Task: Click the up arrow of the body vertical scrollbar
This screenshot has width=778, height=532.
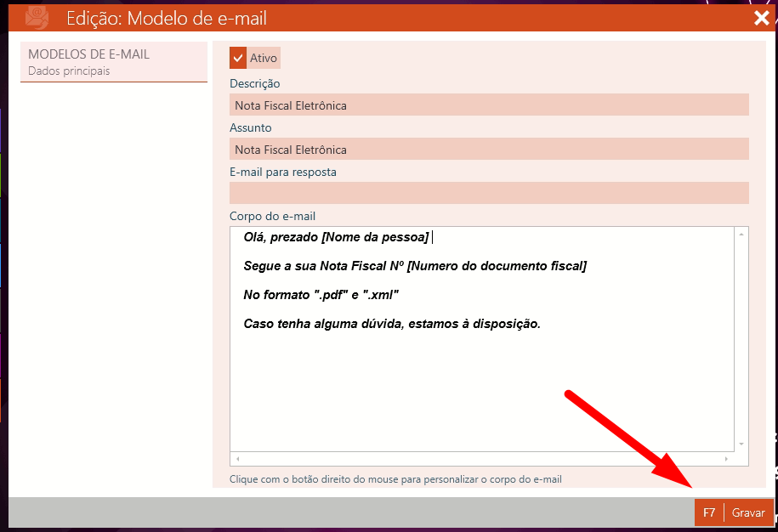Action: click(741, 234)
